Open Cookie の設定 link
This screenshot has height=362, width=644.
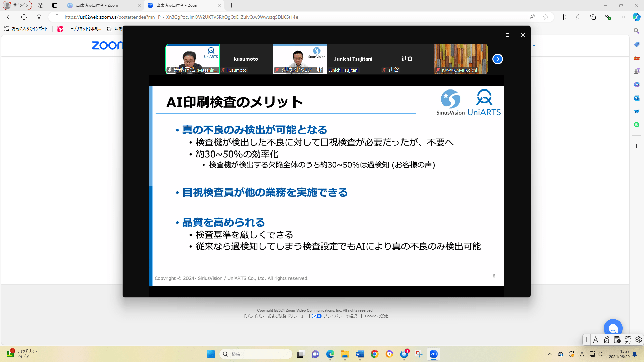tap(376, 316)
